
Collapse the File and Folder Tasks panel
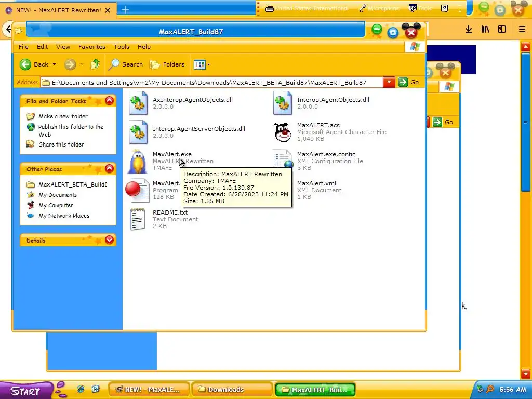[109, 100]
